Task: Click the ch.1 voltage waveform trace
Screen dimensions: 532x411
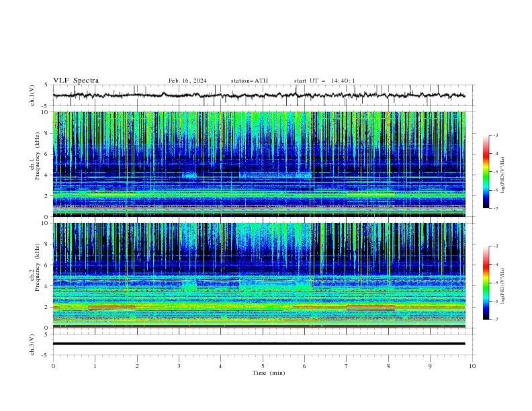Action: 259,95
